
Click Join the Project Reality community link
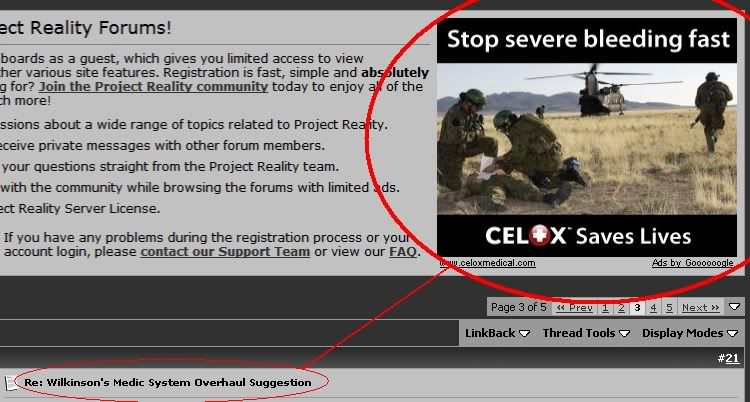[153, 87]
